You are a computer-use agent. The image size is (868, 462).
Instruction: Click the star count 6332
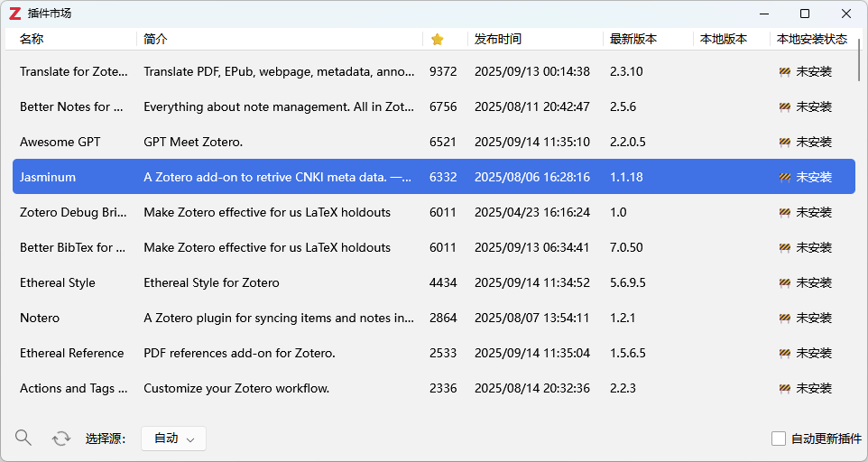(443, 177)
